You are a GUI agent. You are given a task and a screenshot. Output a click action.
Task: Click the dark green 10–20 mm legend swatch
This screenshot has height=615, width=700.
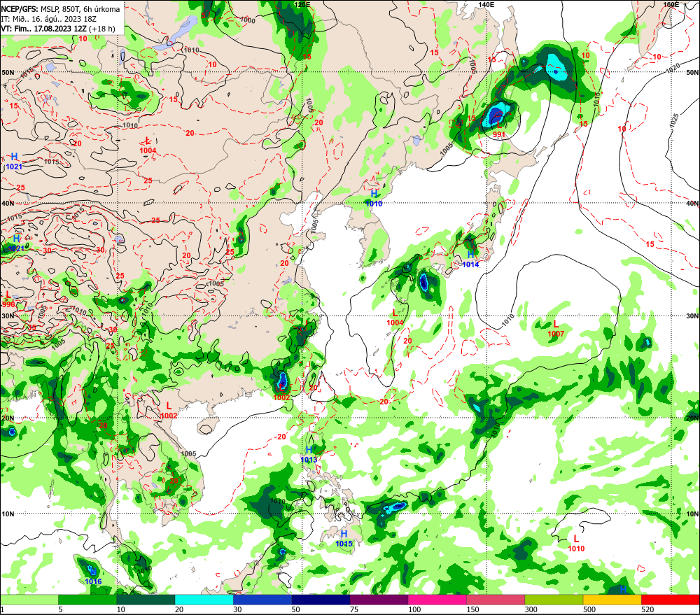146,600
